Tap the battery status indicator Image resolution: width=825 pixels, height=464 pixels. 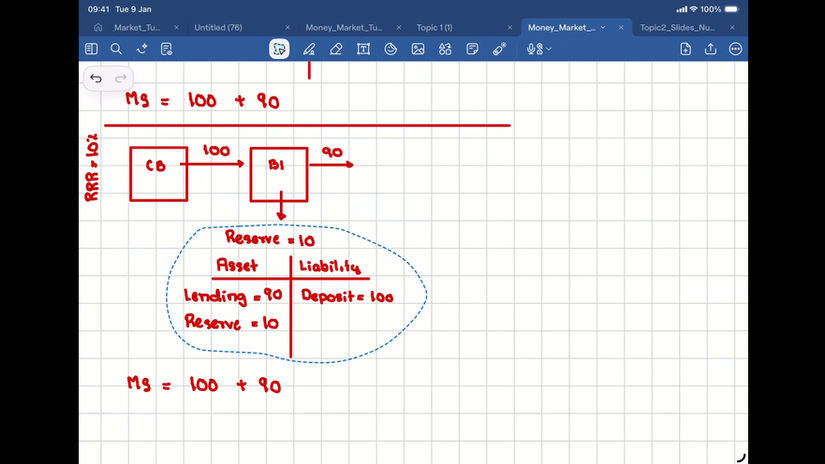point(732,9)
